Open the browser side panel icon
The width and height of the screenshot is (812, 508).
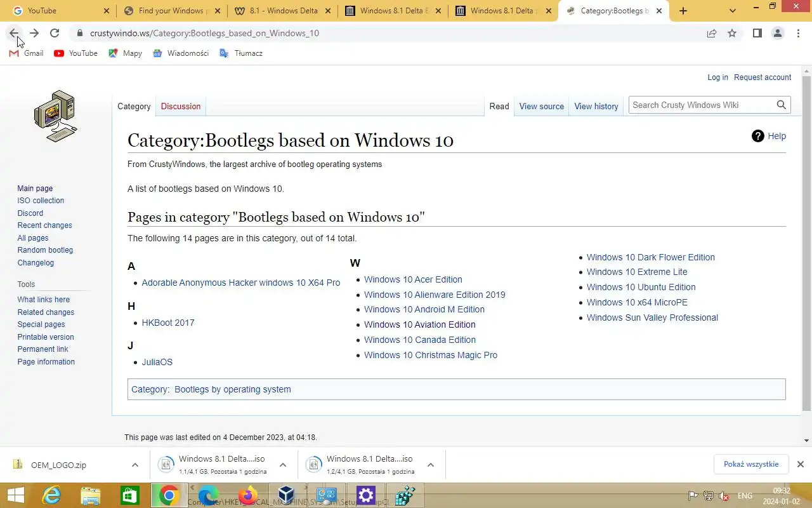tap(757, 33)
